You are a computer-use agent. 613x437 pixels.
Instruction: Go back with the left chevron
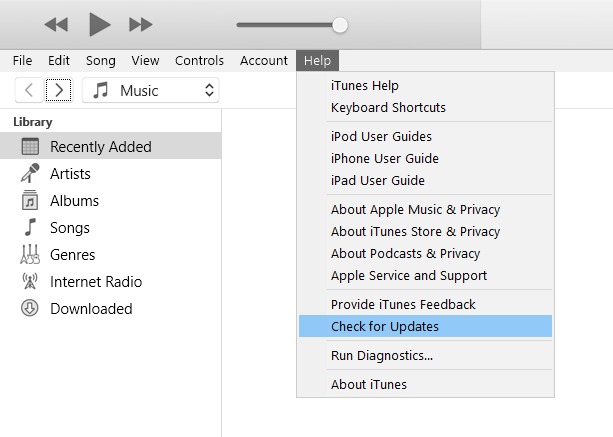29,90
